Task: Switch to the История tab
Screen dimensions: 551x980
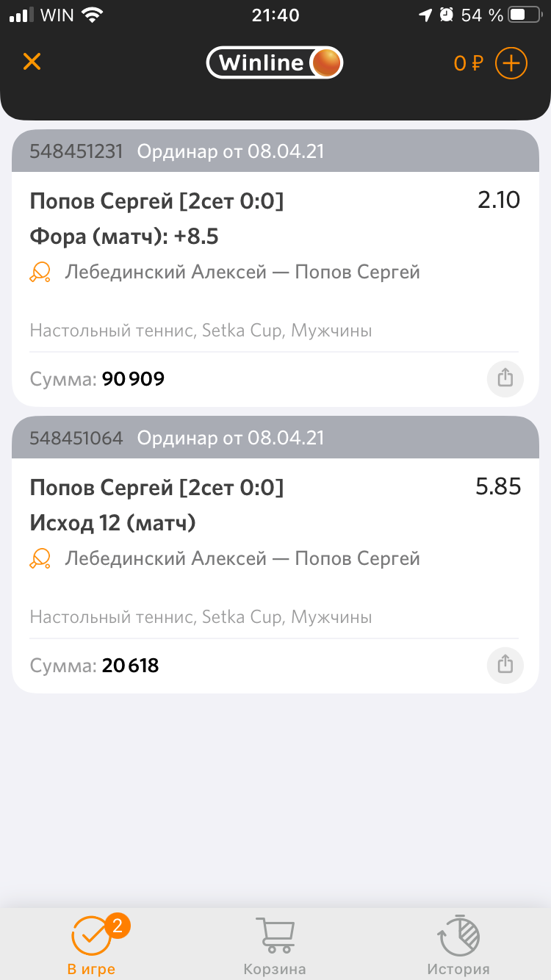Action: coord(458,945)
